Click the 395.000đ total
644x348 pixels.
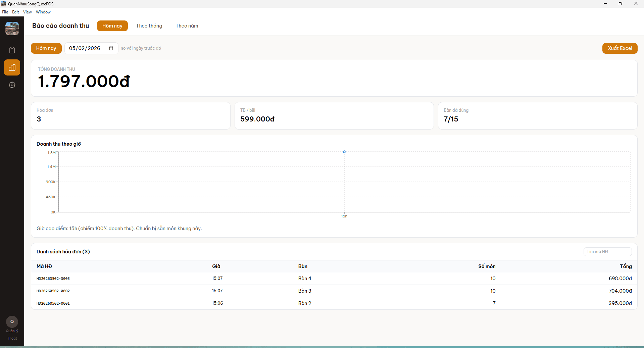(x=620, y=303)
